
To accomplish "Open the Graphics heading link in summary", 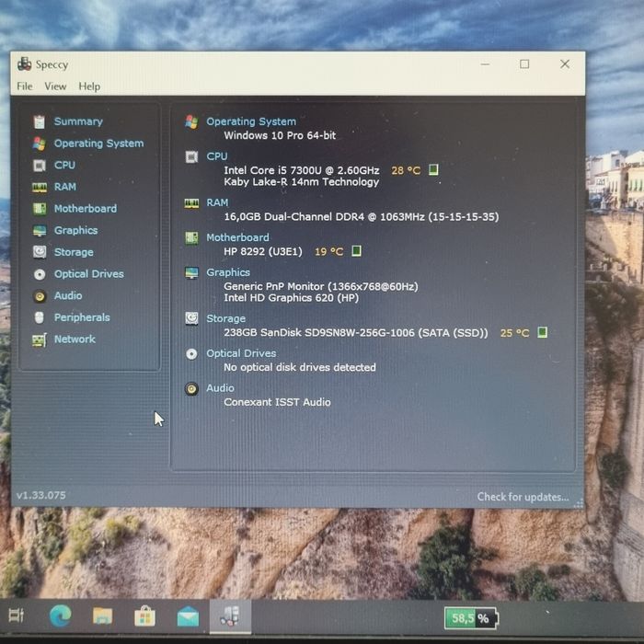I will [228, 272].
